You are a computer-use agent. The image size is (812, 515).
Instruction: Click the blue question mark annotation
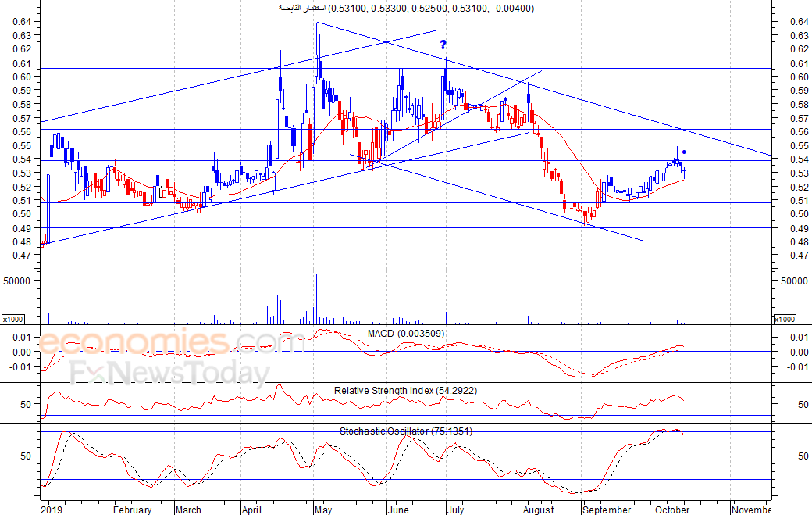point(443,45)
